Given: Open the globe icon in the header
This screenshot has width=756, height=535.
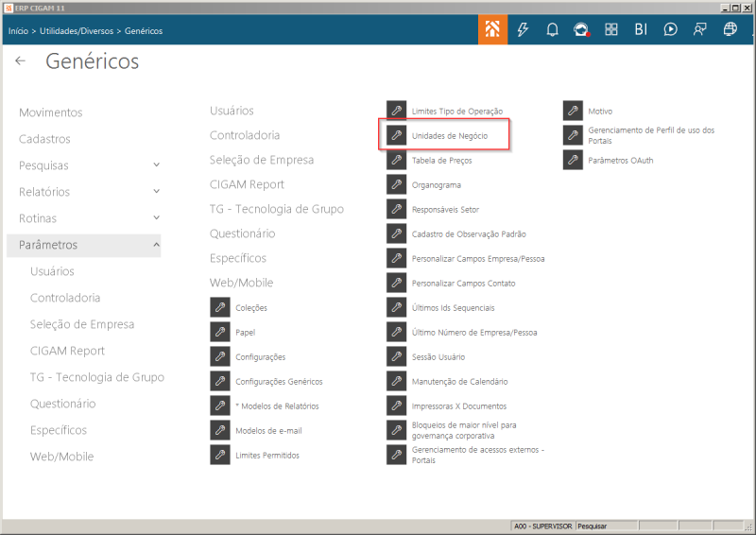Looking at the screenshot, I should [730, 30].
